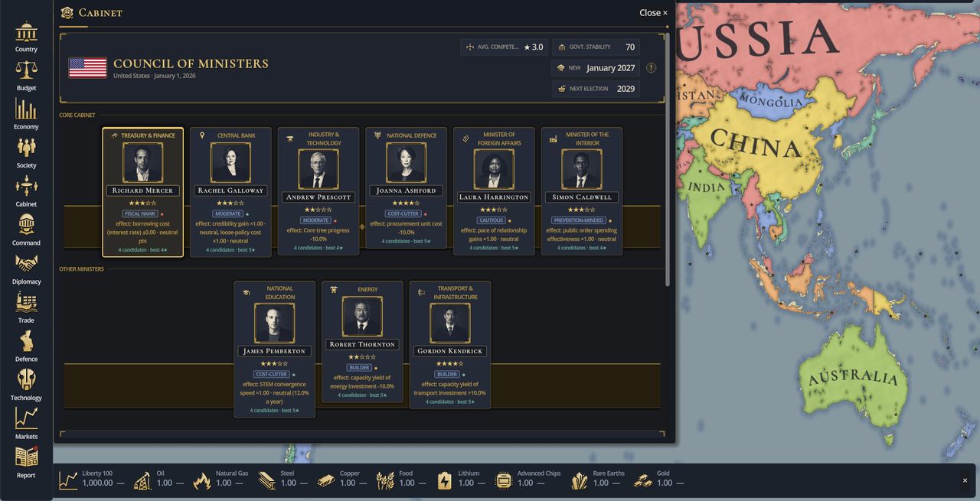
Task: Open the Budget scales icon
Action: [26, 70]
